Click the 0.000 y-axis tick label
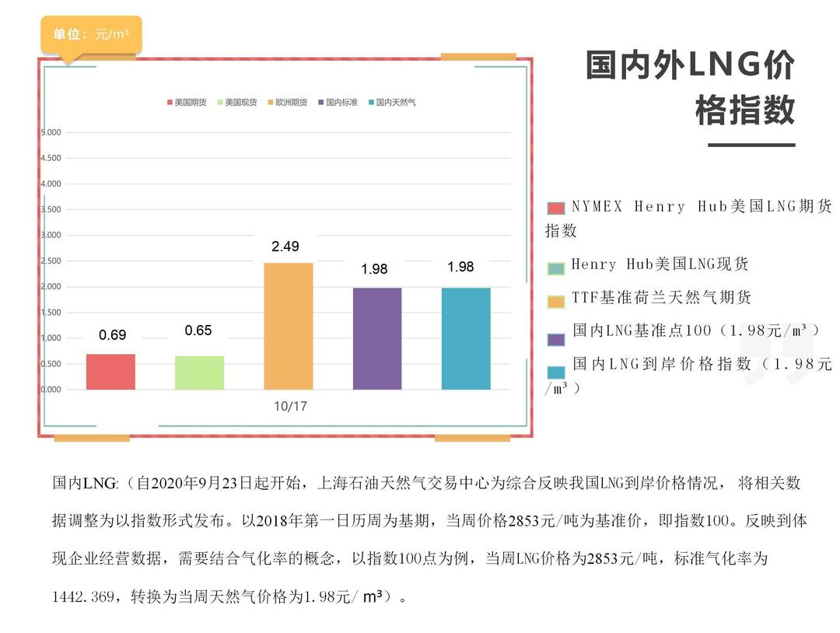 (x=51, y=390)
